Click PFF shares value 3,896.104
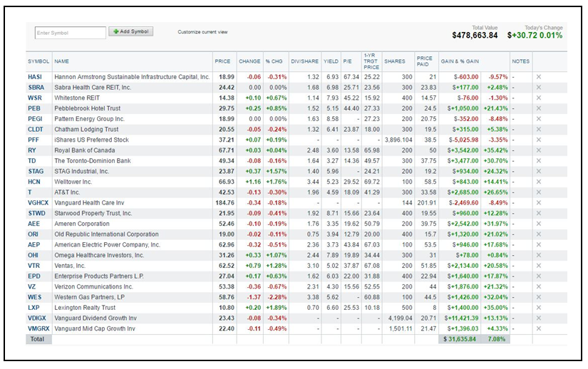Image resolution: width=588 pixels, height=369 pixels. [398, 140]
